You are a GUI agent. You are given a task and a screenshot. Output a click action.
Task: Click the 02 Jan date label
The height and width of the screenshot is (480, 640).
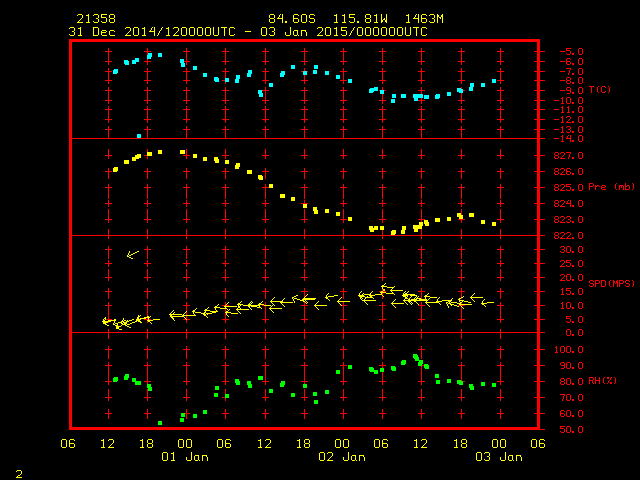(x=342, y=457)
